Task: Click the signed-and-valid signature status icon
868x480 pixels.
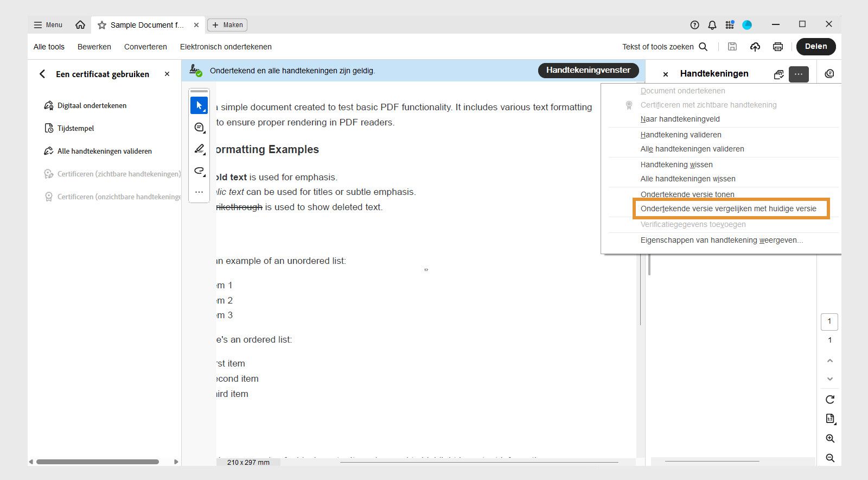Action: 196,71
